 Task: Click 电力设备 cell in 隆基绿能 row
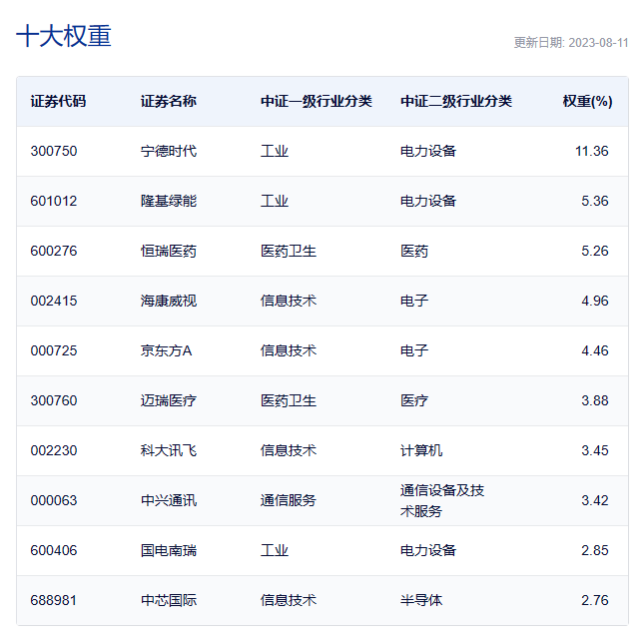click(428, 202)
